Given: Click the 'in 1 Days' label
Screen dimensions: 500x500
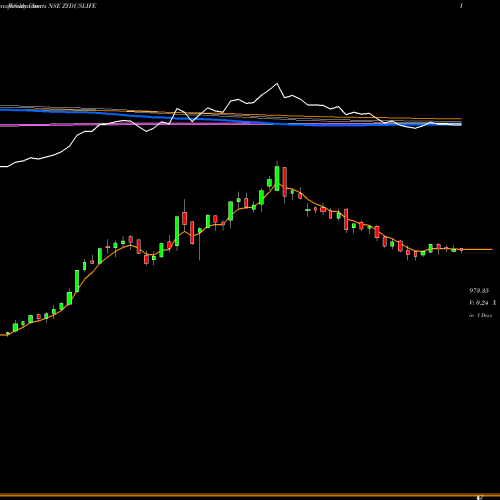Looking at the screenshot, I should [x=480, y=315].
